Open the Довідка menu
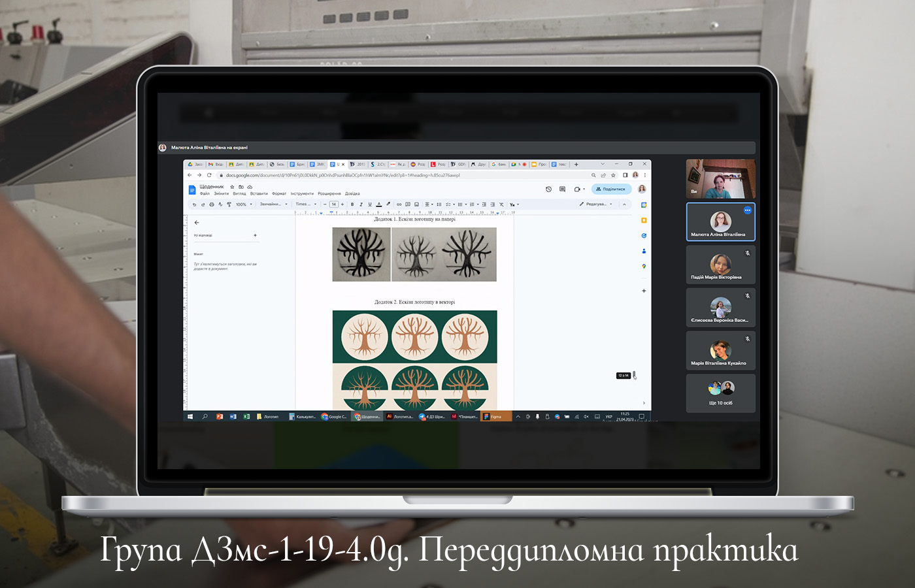The width and height of the screenshot is (915, 588). tap(352, 193)
